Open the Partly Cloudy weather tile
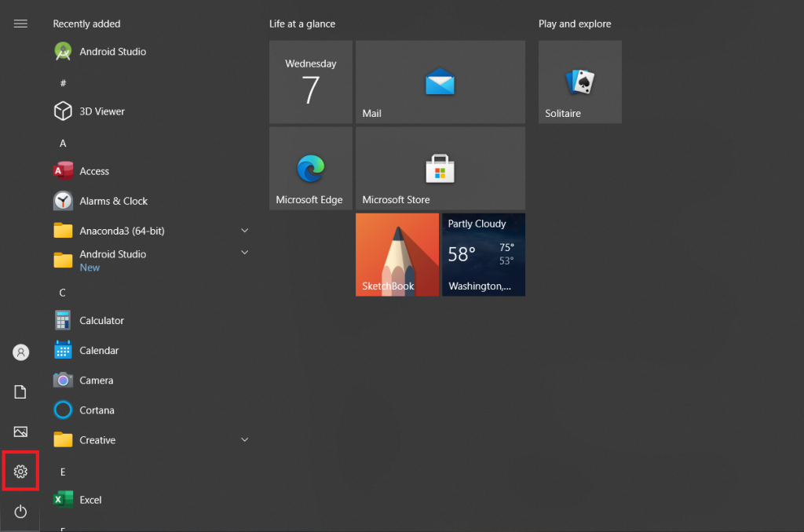804x532 pixels. [x=483, y=254]
